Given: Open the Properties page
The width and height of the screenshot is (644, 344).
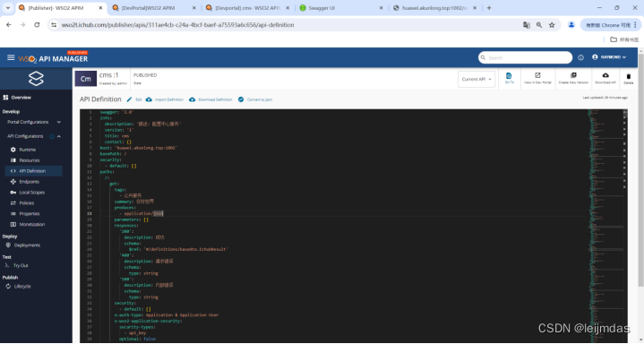Looking at the screenshot, I should click(x=29, y=214).
